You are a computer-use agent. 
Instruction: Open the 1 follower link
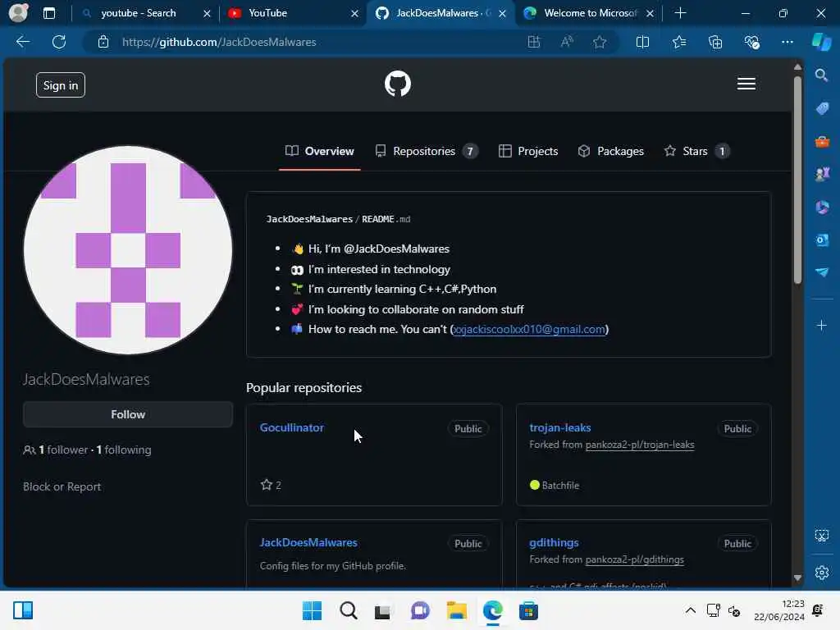coord(62,450)
